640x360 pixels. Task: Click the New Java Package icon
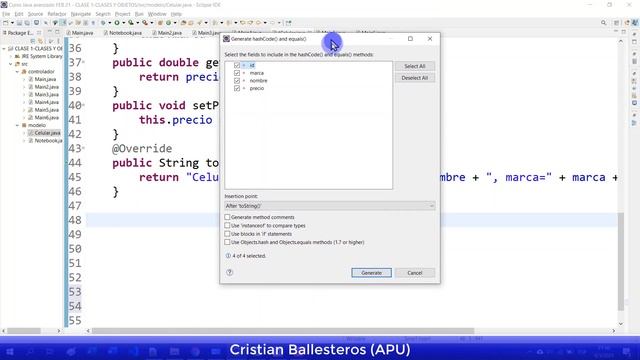[160, 23]
